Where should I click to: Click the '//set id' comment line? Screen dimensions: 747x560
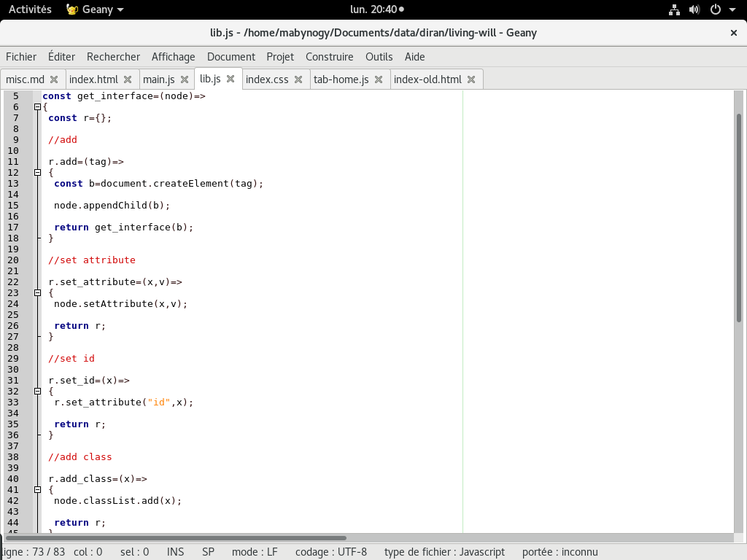71,359
